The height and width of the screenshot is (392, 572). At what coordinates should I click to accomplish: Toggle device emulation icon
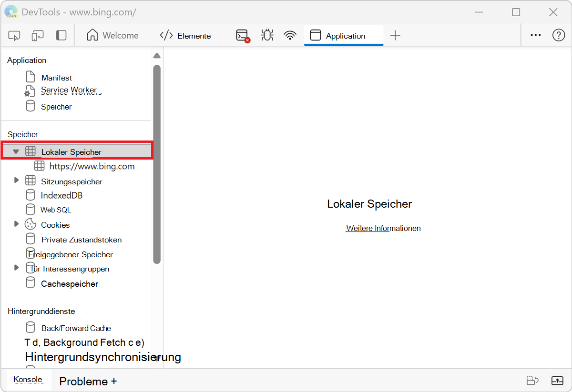[38, 35]
